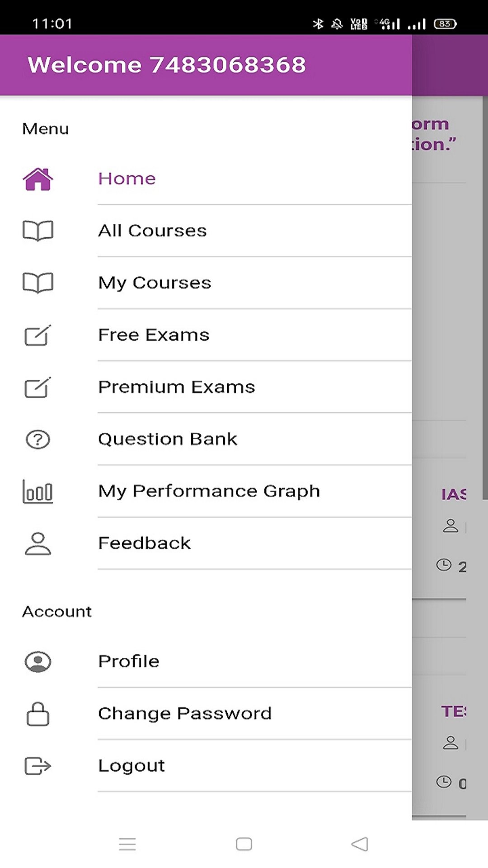This screenshot has height=868, width=488.
Task: Tap the avatar icon beside Profile
Action: pyautogui.click(x=38, y=662)
